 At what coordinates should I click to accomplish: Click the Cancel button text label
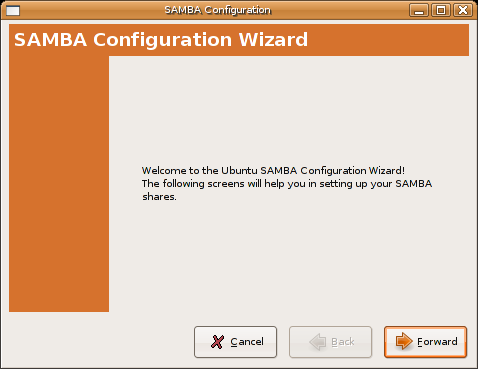point(247,342)
